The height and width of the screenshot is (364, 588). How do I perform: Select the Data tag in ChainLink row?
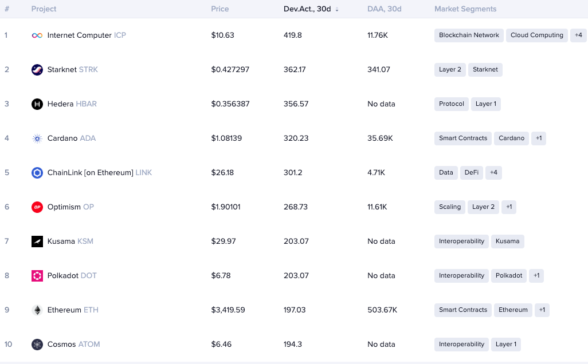(x=446, y=173)
